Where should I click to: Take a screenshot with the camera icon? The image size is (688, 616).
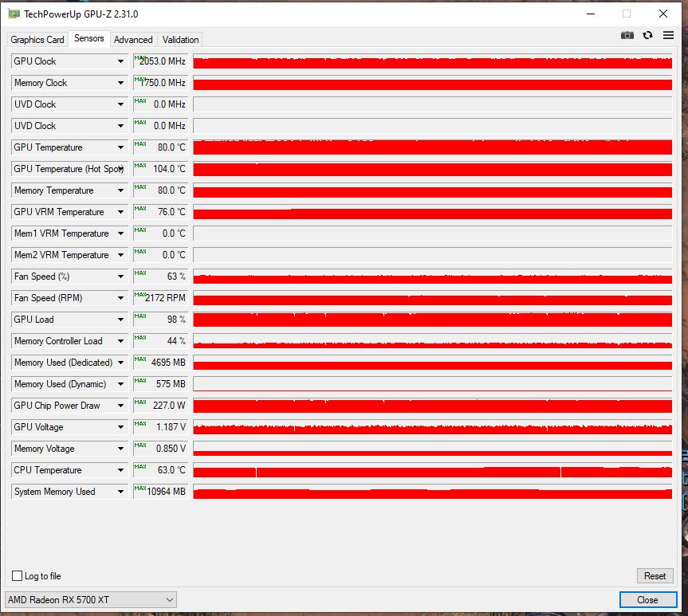[627, 36]
